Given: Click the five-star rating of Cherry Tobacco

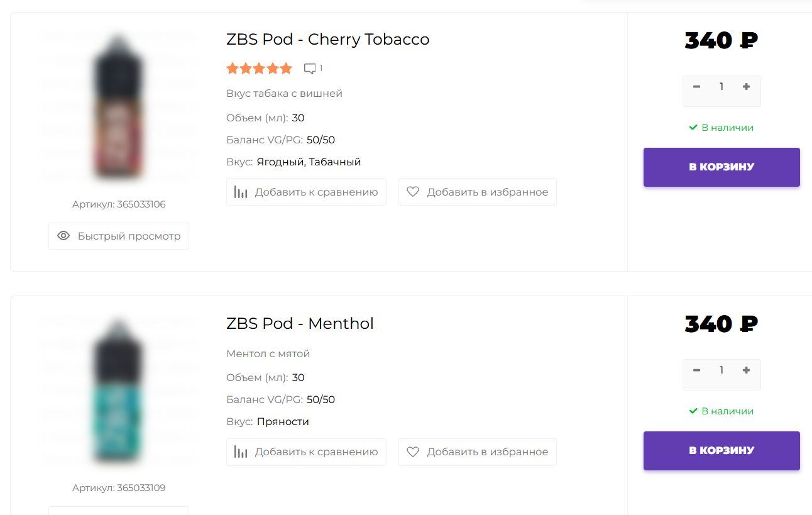Looking at the screenshot, I should point(259,69).
